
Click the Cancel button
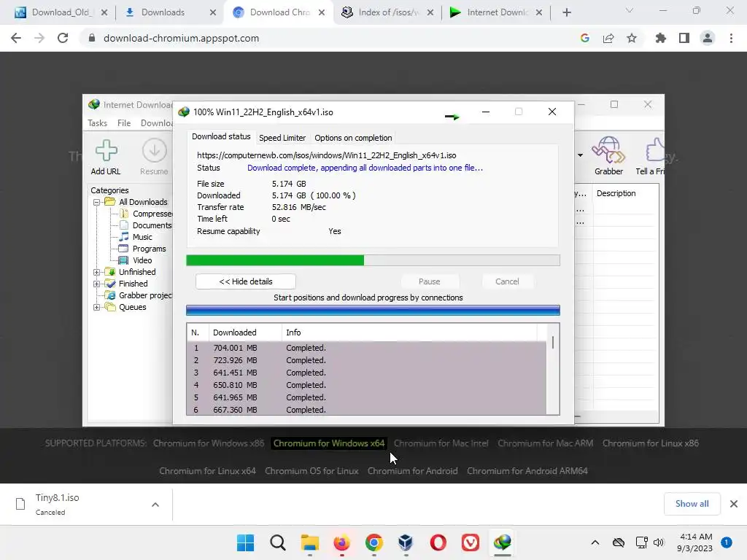507,281
